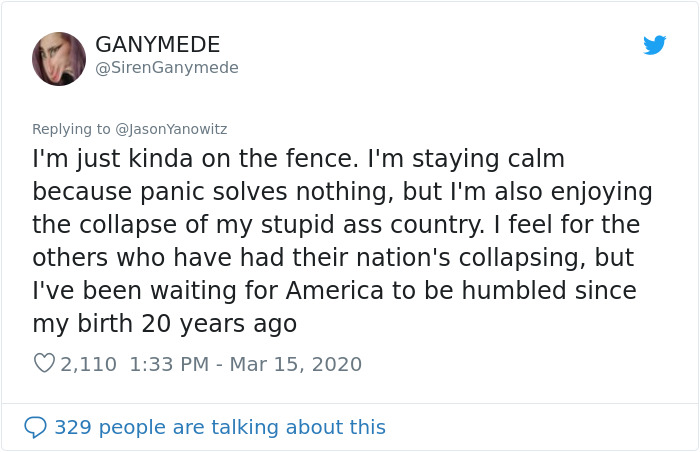Image resolution: width=700 pixels, height=452 pixels.
Task: Click the Mar 15, 2020 date
Action: click(293, 364)
